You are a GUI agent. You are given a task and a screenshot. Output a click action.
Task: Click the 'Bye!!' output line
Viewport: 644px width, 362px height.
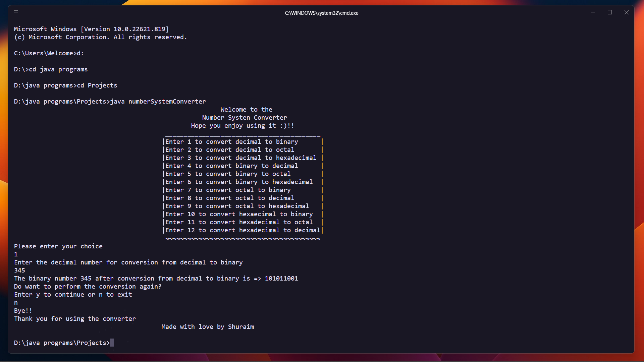click(22, 310)
